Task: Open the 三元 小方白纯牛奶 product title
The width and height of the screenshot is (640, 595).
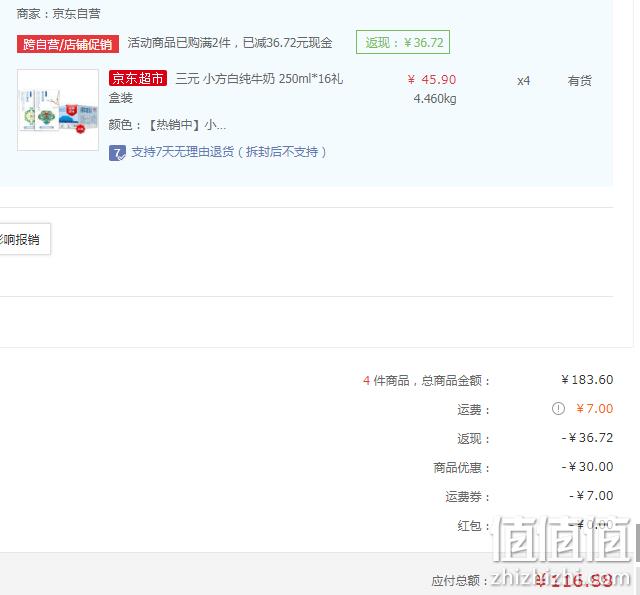Action: point(226,88)
